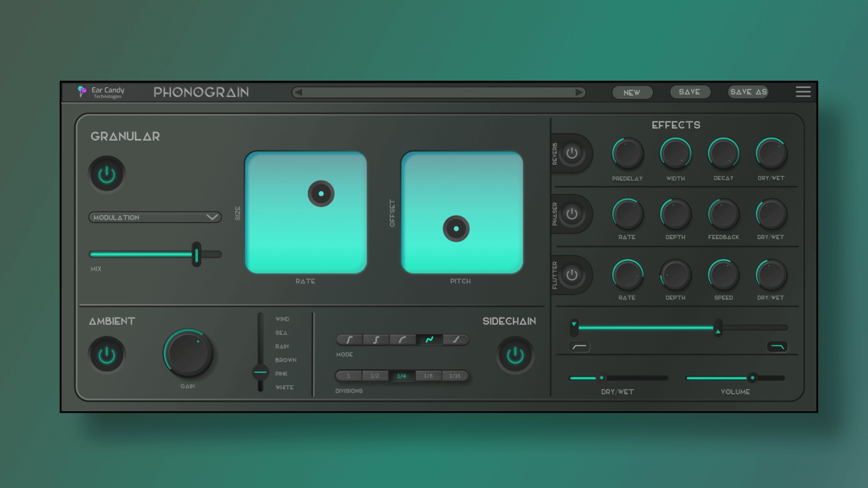
Task: Open the Modulation dropdown
Action: [155, 217]
